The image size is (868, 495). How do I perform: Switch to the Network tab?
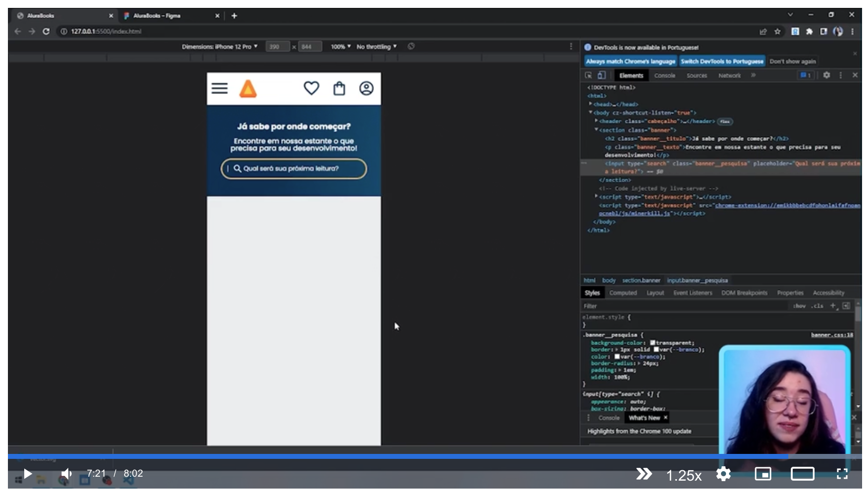(729, 75)
